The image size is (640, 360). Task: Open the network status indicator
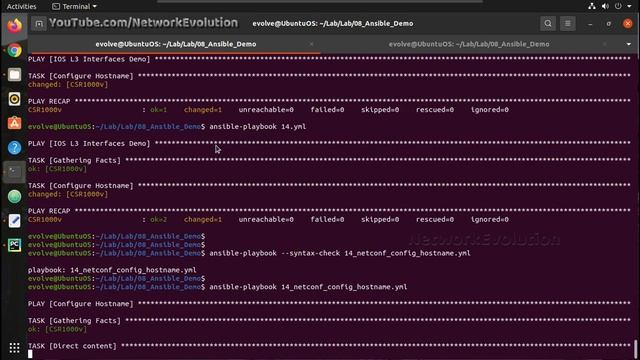click(591, 6)
